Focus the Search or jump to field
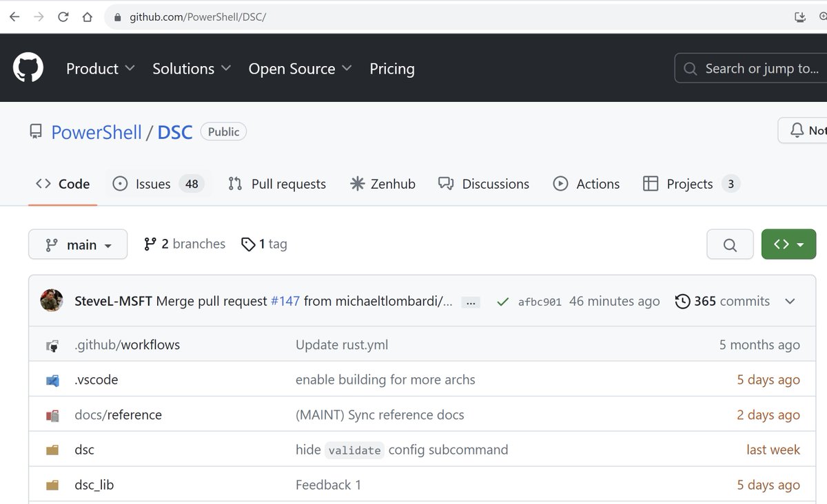The width and height of the screenshot is (827, 504). 751,68
